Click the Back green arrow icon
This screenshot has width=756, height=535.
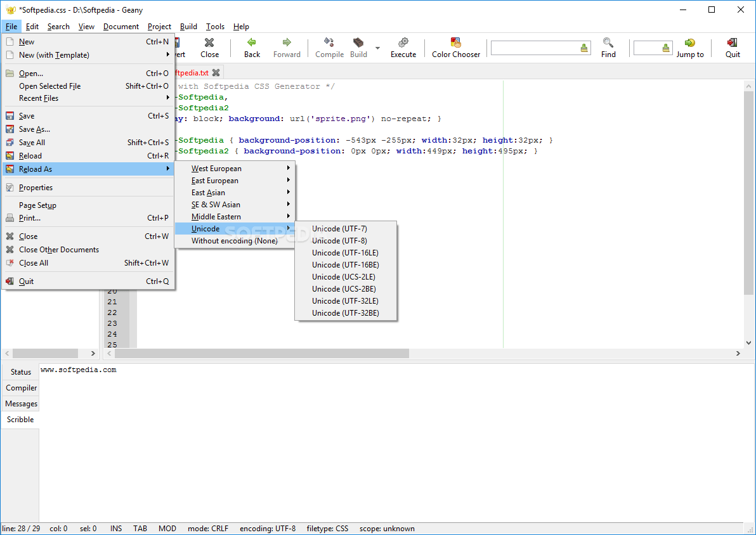coord(252,42)
